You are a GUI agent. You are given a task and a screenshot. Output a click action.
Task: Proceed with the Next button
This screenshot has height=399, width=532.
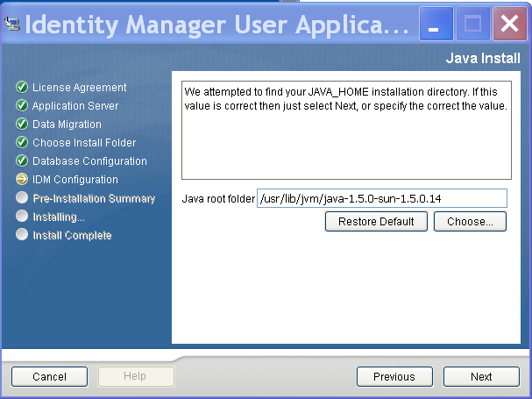click(481, 376)
